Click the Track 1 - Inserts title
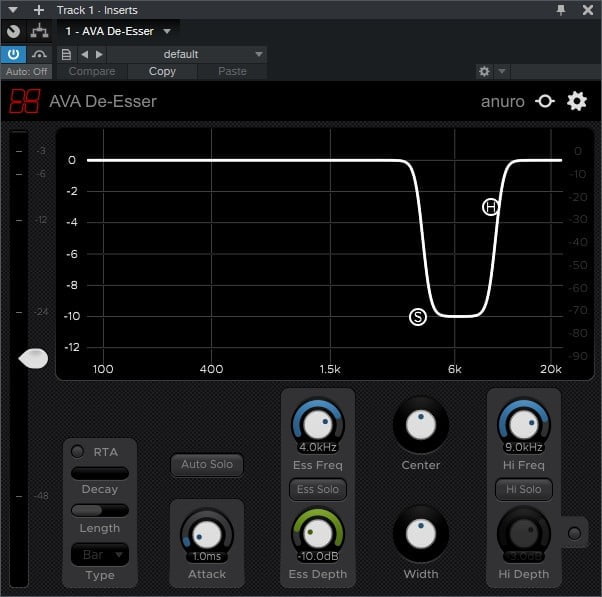This screenshot has height=597, width=602. 97,10
